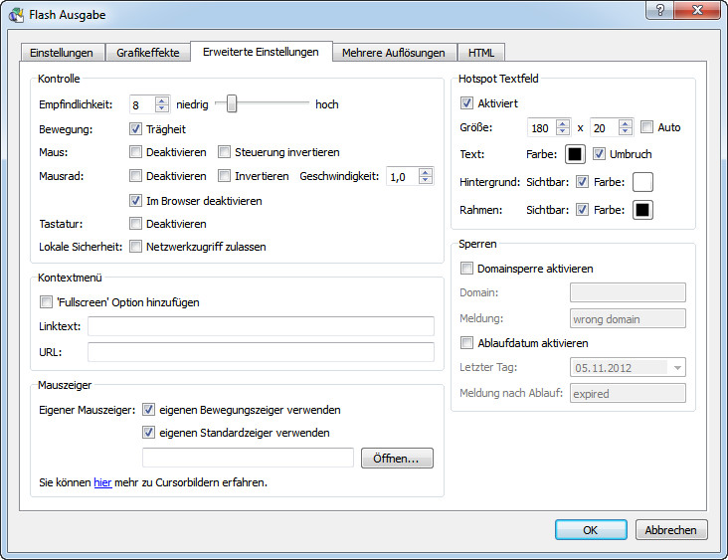The image size is (728, 560).
Task: Decrease hotspot height value stepper
Action: click(625, 132)
